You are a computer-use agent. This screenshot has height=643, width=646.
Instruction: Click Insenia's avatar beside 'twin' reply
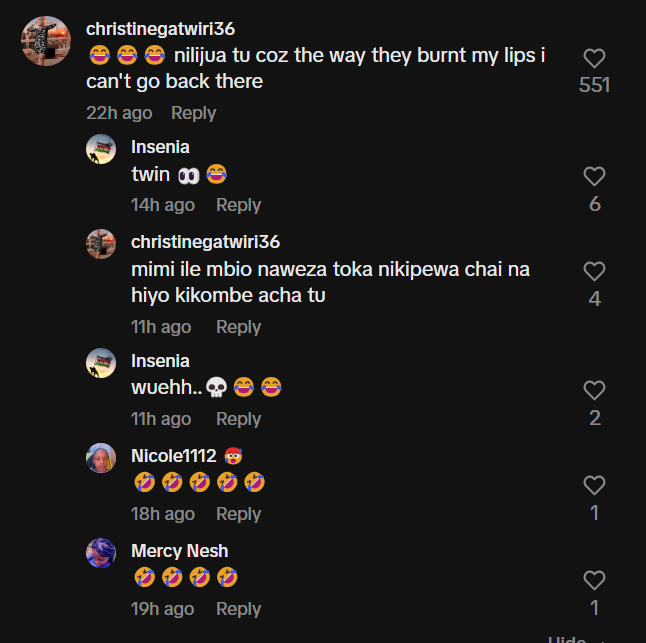tap(101, 149)
